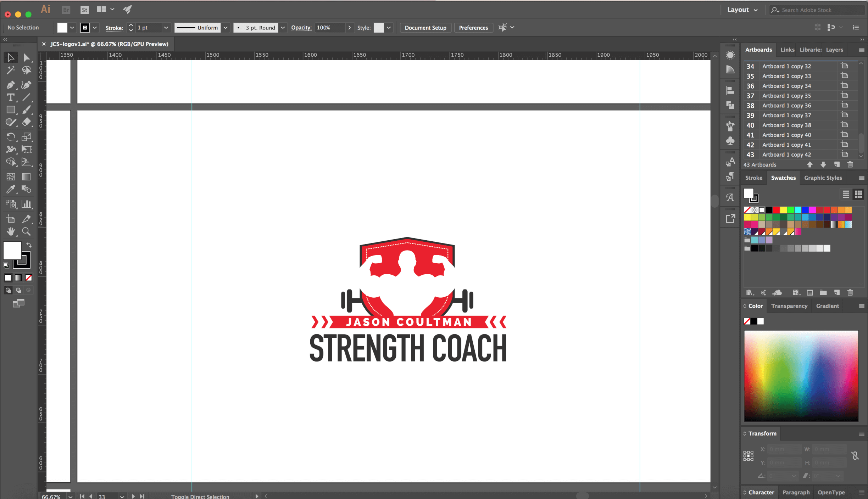This screenshot has height=499, width=868.
Task: Select the Type tool
Action: point(11,97)
